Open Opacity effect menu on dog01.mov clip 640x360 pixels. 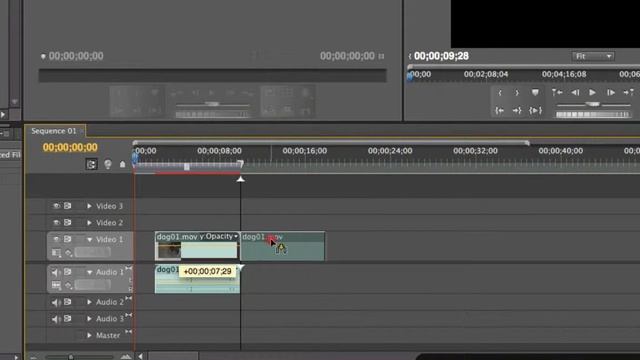(x=236, y=236)
